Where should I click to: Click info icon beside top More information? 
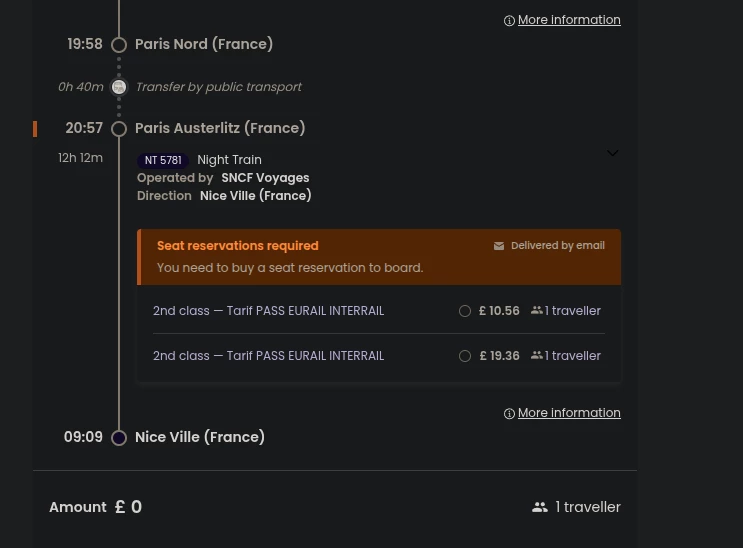[x=509, y=20]
